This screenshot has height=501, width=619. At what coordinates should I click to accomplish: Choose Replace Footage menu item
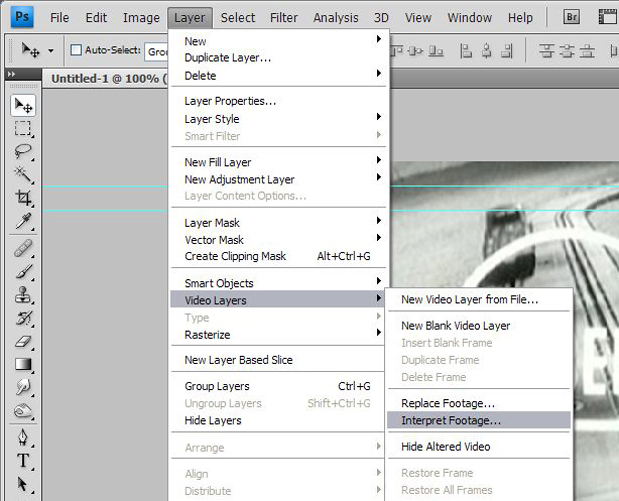coord(479,403)
